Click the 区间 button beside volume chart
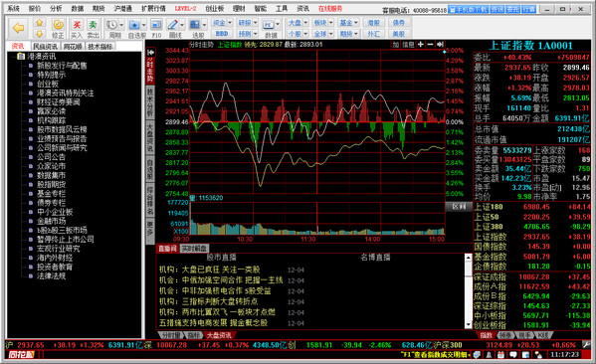The image size is (596, 364). tap(459, 207)
